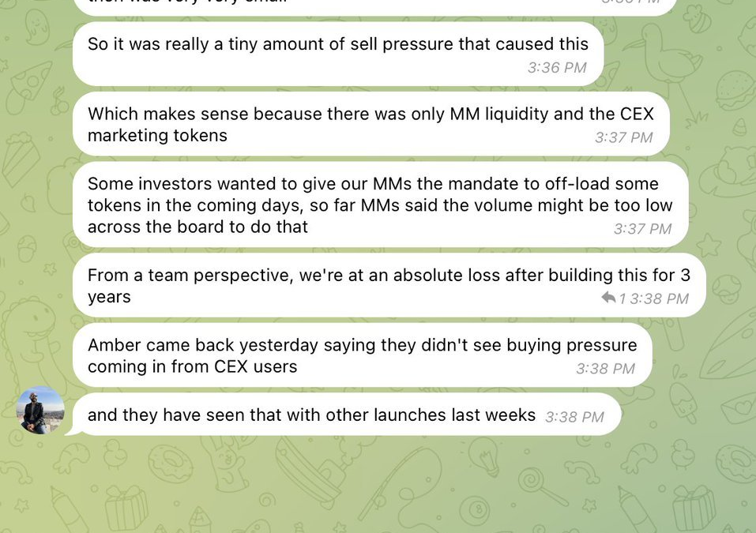Tap the 'Amber came back yesterday' message
This screenshot has height=533, width=756.
(x=362, y=355)
